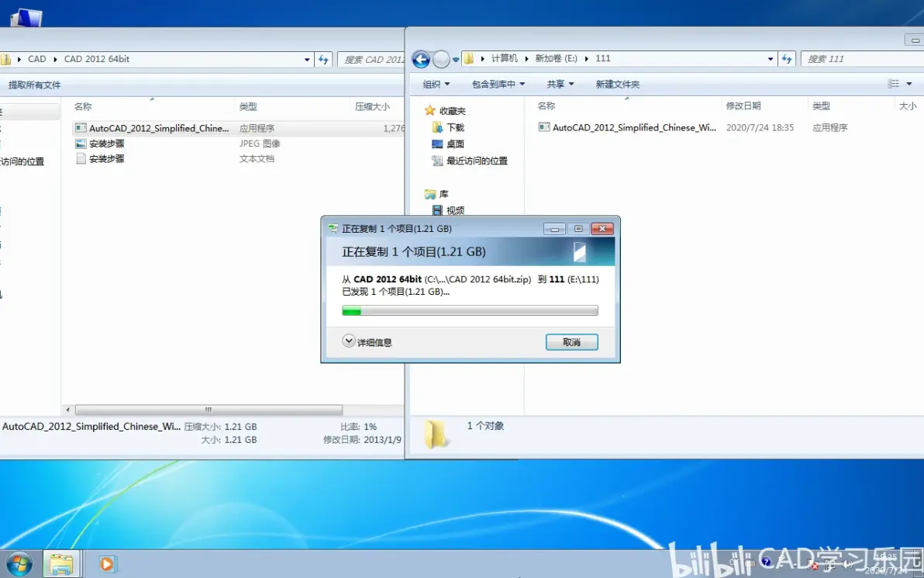The width and height of the screenshot is (924, 578).
Task: Click the AutoCAD application icon in the zip window
Action: (x=81, y=128)
